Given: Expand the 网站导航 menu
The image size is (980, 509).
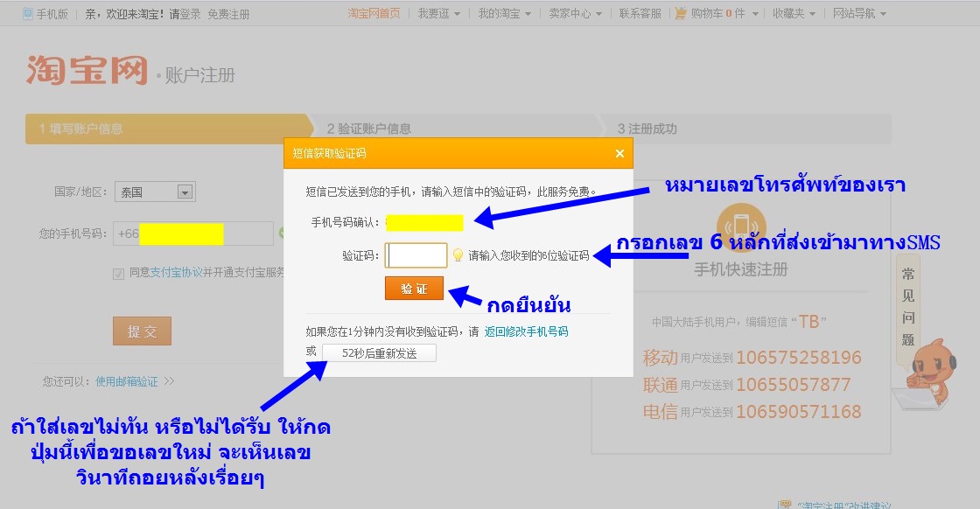Looking at the screenshot, I should (859, 13).
